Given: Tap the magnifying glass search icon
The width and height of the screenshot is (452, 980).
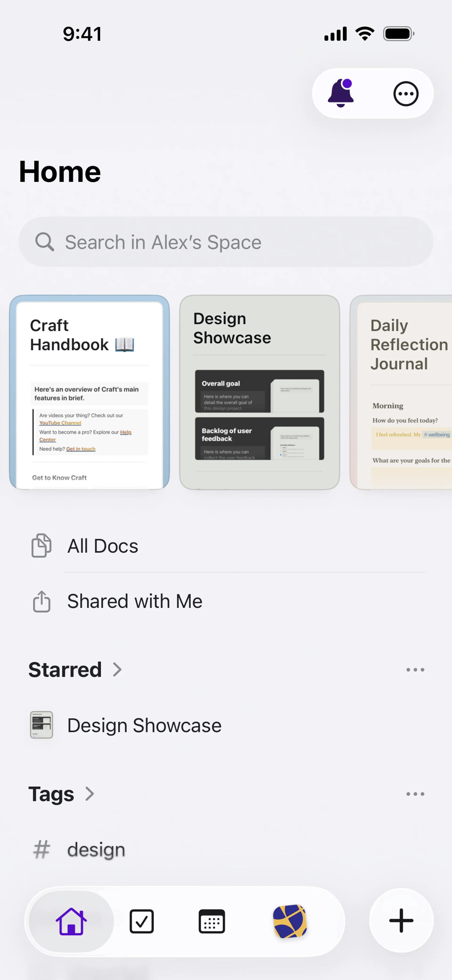Looking at the screenshot, I should tap(44, 242).
